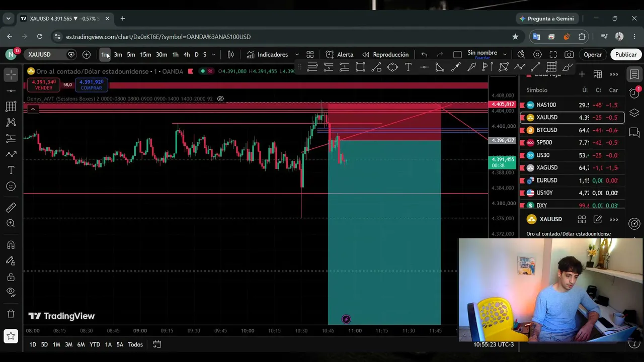The width and height of the screenshot is (644, 362).
Task: Open indicator templates grid
Action: click(310, 54)
